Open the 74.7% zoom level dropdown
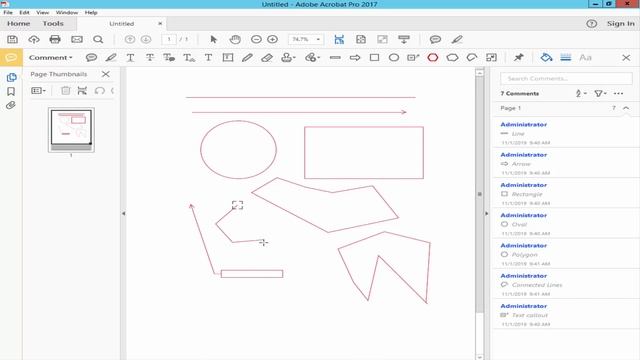 click(x=306, y=39)
